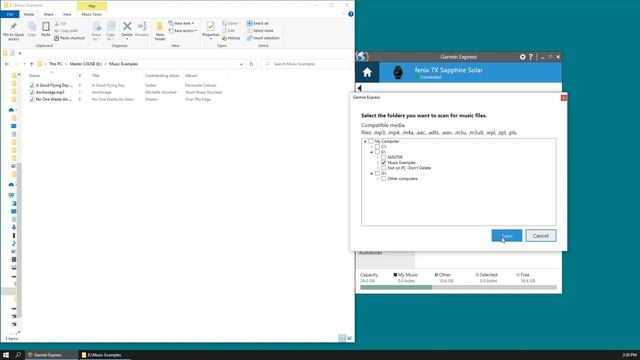The height and width of the screenshot is (360, 640).
Task: Click Select all in ribbon
Action: (258, 23)
